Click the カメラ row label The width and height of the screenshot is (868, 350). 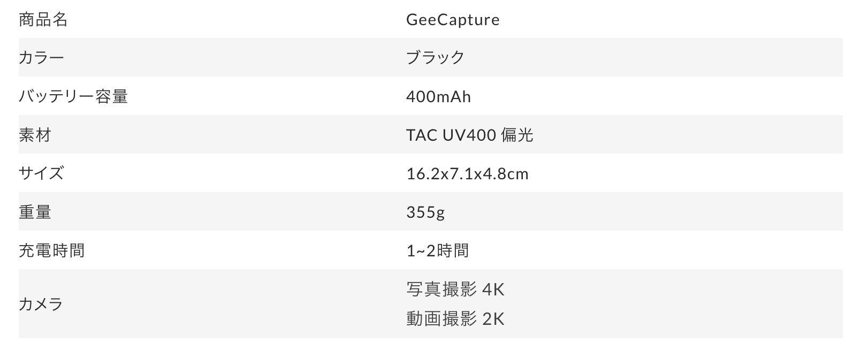pos(41,304)
